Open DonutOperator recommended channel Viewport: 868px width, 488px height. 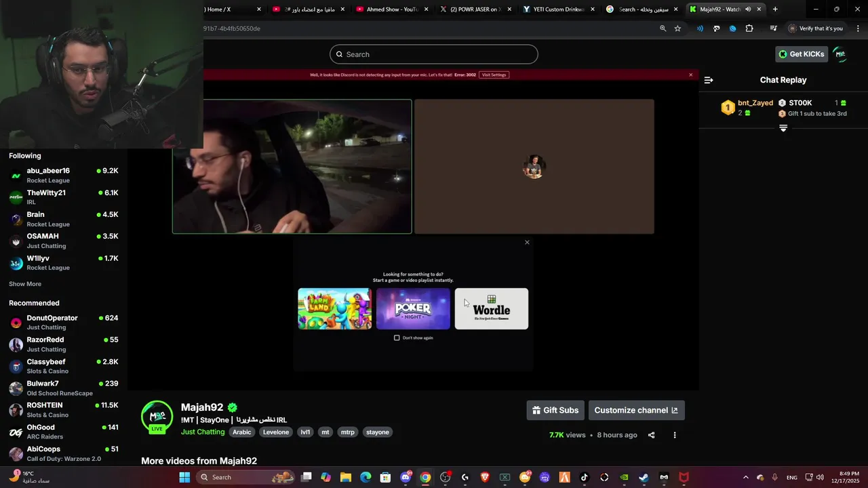(x=64, y=322)
